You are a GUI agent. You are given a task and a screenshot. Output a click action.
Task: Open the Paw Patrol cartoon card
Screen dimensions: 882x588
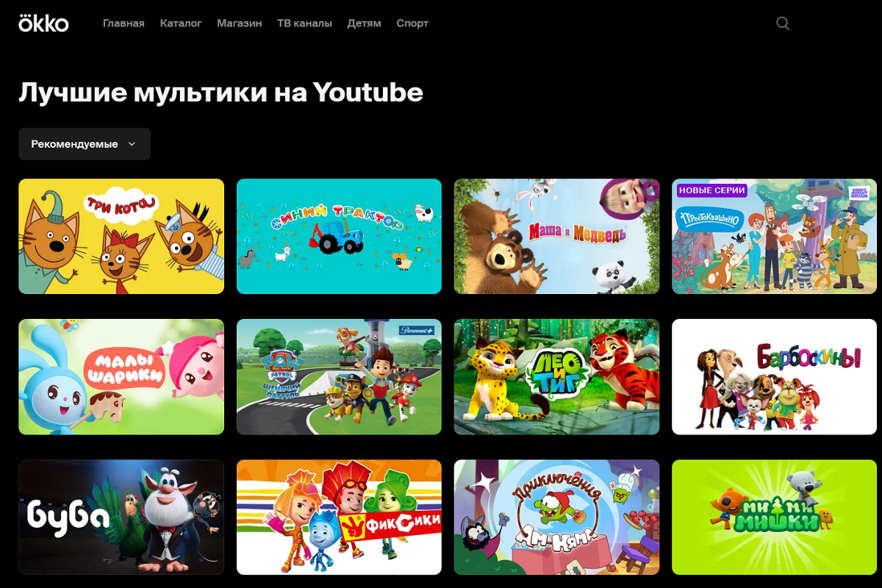[x=339, y=376]
